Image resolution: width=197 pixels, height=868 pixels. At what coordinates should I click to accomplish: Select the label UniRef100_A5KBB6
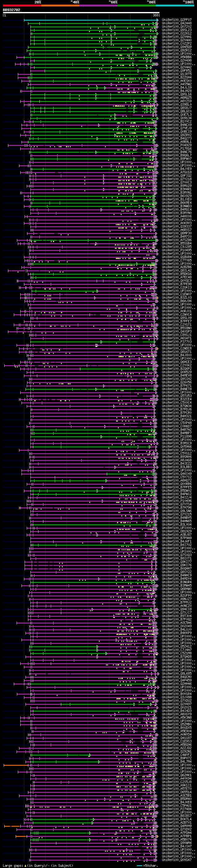pos(176,57)
